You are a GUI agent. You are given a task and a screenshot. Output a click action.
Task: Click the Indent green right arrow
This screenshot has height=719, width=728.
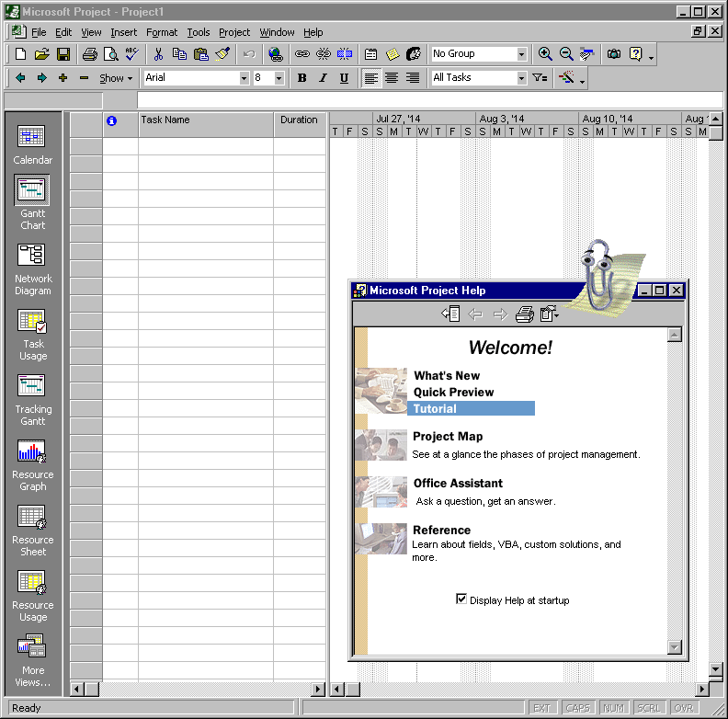(41, 78)
